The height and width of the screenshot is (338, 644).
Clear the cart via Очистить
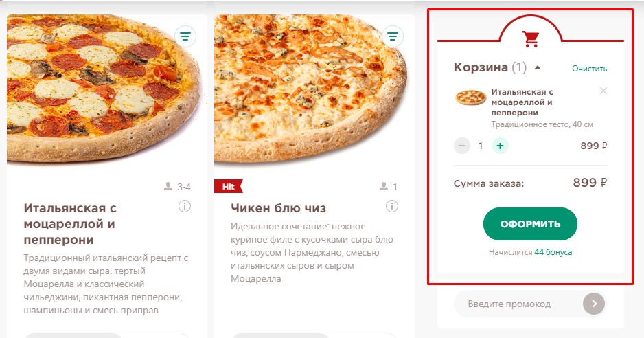(589, 69)
